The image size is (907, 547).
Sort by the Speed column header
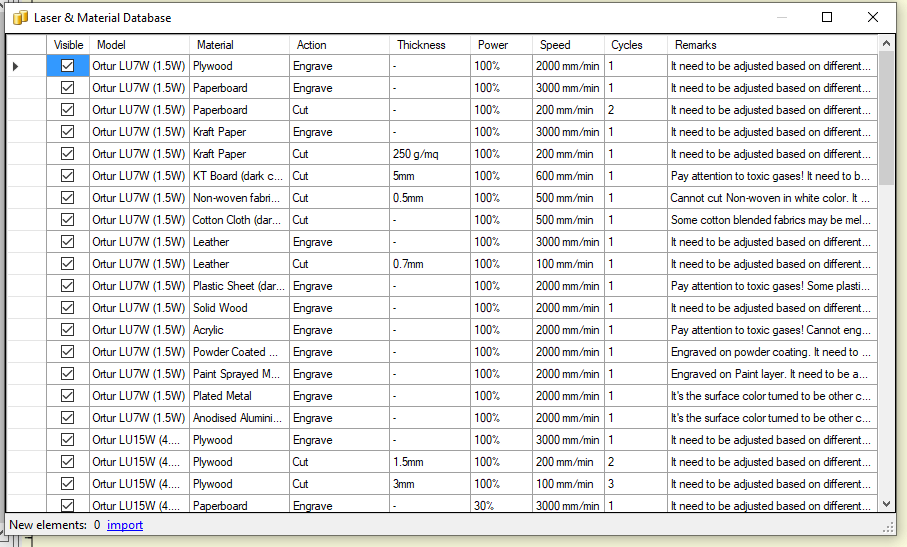pos(569,45)
